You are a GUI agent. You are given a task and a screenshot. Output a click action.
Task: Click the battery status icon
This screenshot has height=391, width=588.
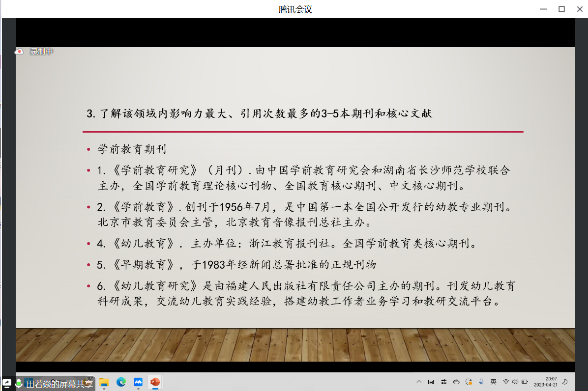tap(525, 382)
